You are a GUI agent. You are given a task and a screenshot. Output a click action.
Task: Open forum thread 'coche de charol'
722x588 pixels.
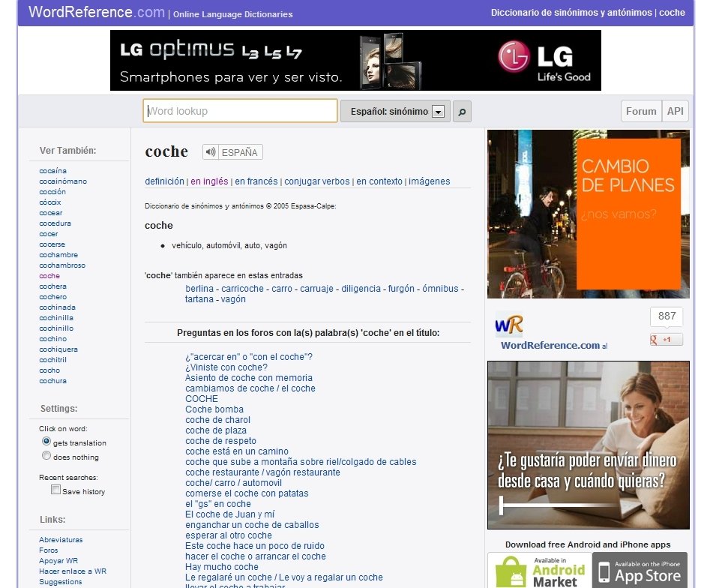217,420
